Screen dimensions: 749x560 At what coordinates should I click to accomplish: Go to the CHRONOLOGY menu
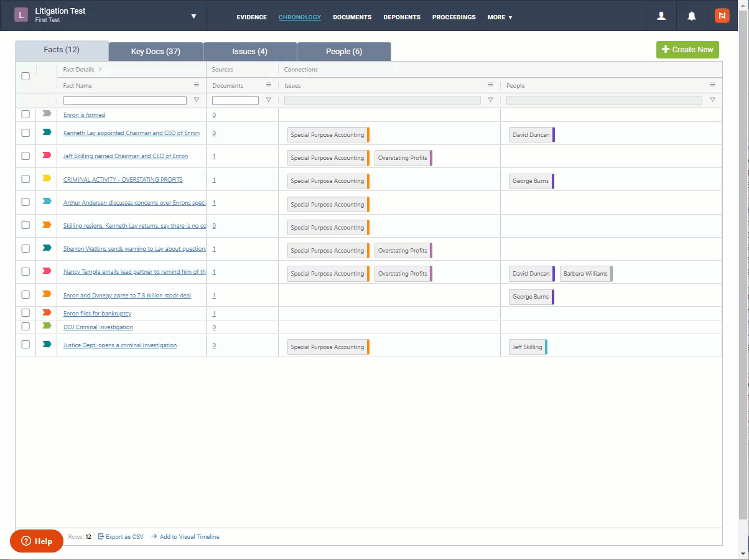[x=300, y=17]
